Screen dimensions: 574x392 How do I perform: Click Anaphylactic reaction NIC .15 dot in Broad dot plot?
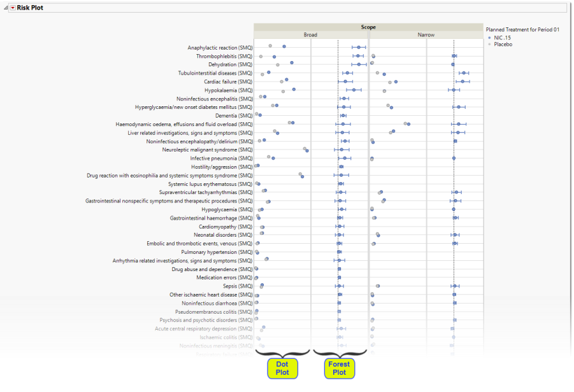pyautogui.click(x=284, y=46)
